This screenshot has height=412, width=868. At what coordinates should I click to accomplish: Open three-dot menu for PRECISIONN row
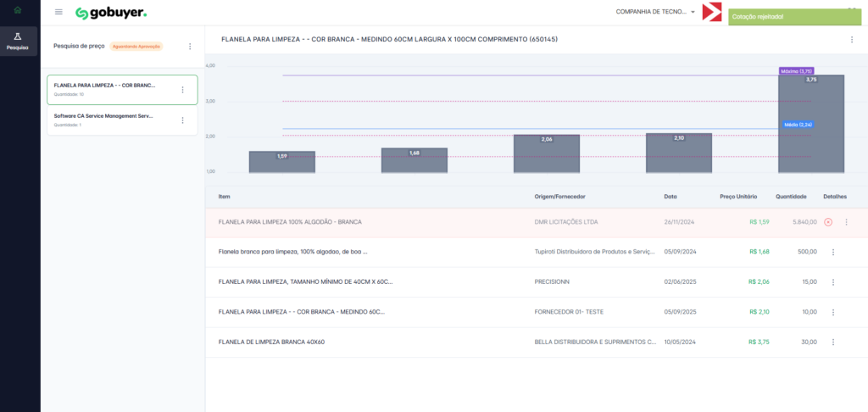833,281
